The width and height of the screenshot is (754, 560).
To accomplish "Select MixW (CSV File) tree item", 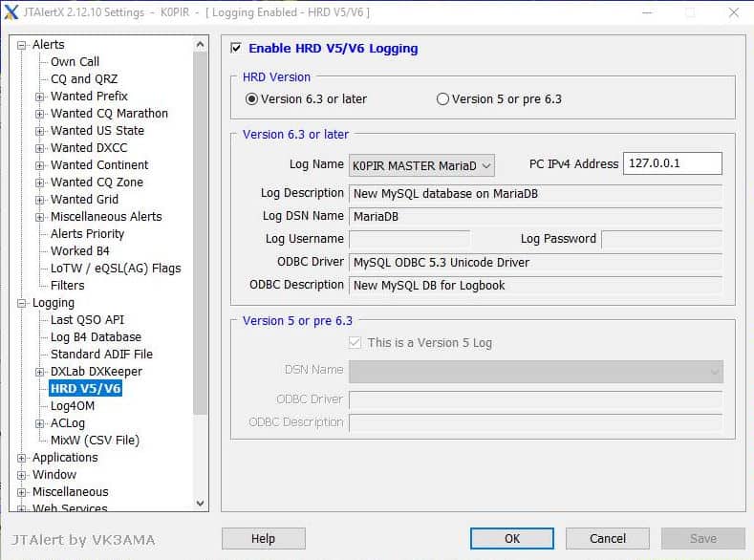I will [96, 441].
